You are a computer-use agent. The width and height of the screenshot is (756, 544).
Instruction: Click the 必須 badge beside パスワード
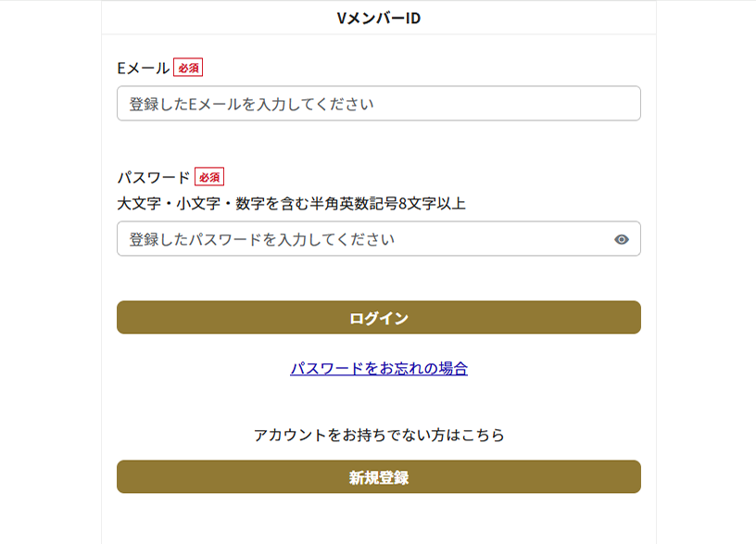[209, 177]
